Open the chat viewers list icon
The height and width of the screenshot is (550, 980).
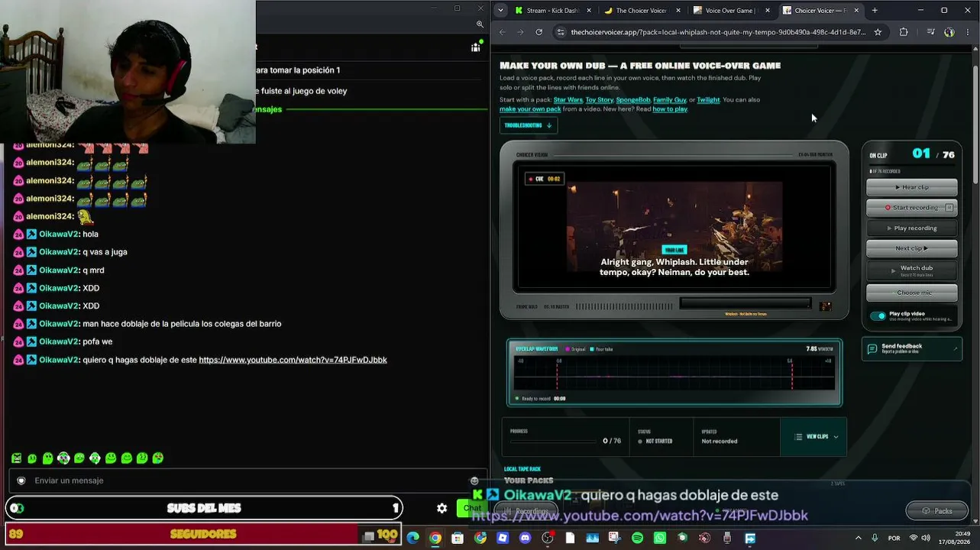[476, 47]
